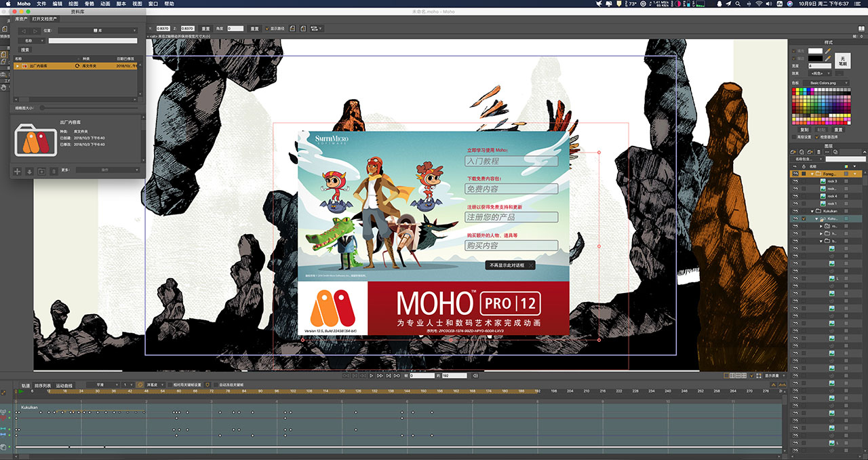868x460 pixels.
Task: Hide the rock 1 layer
Action: point(795,204)
